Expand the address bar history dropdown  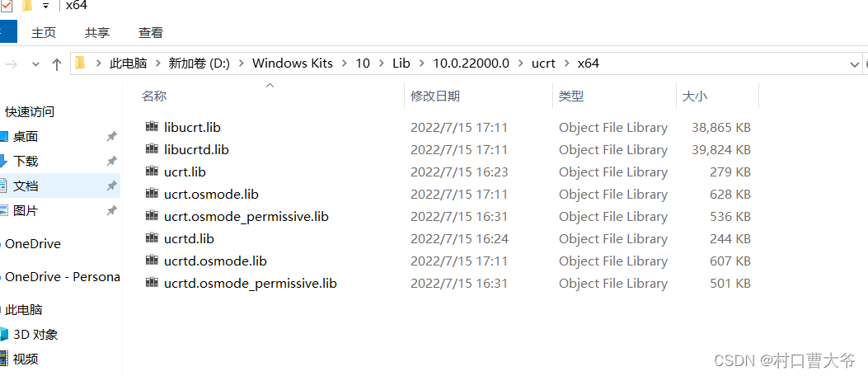click(x=854, y=63)
